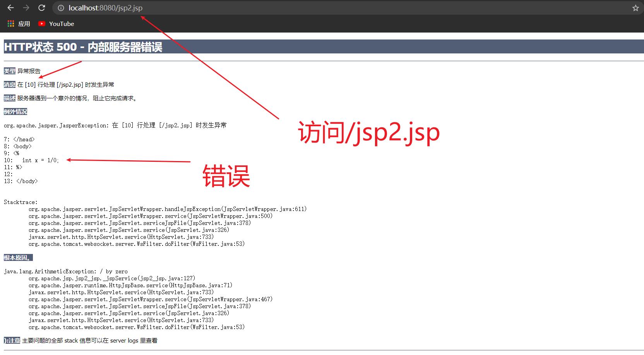Open the YouTube bookmark icon
Viewport: 644px width, 355px height.
pyautogui.click(x=42, y=24)
